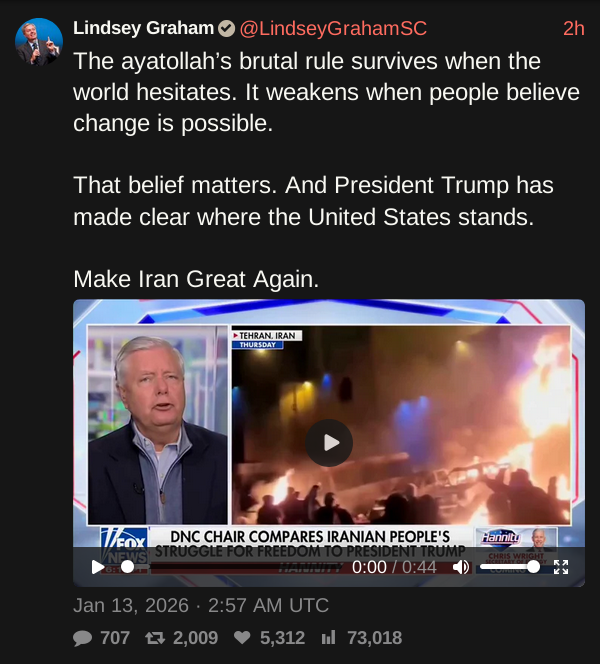Click the views bar chart icon

click(329, 637)
